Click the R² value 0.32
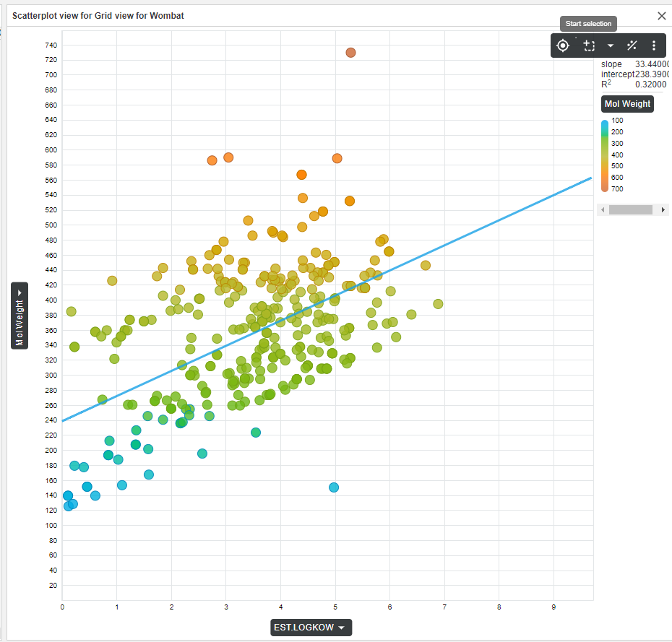This screenshot has height=642, width=672. point(649,84)
